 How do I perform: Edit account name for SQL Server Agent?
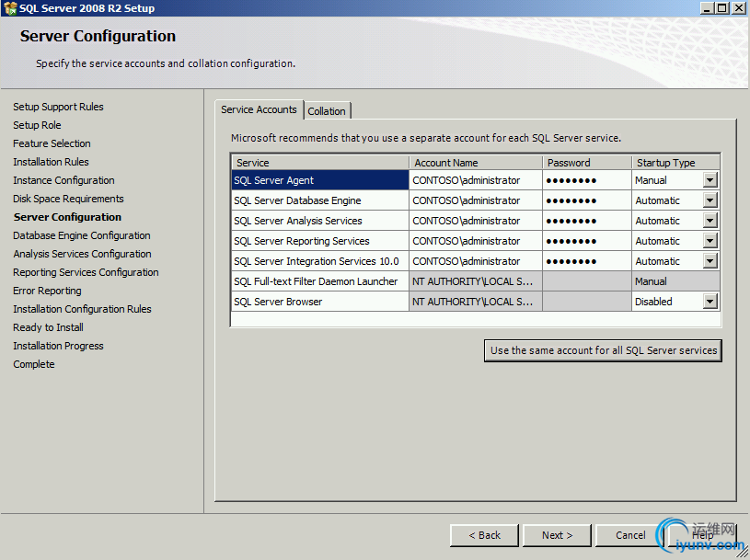(x=476, y=180)
